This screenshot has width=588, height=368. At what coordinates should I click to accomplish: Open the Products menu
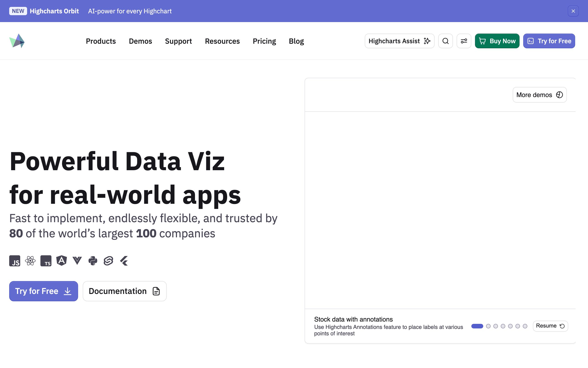click(x=101, y=41)
